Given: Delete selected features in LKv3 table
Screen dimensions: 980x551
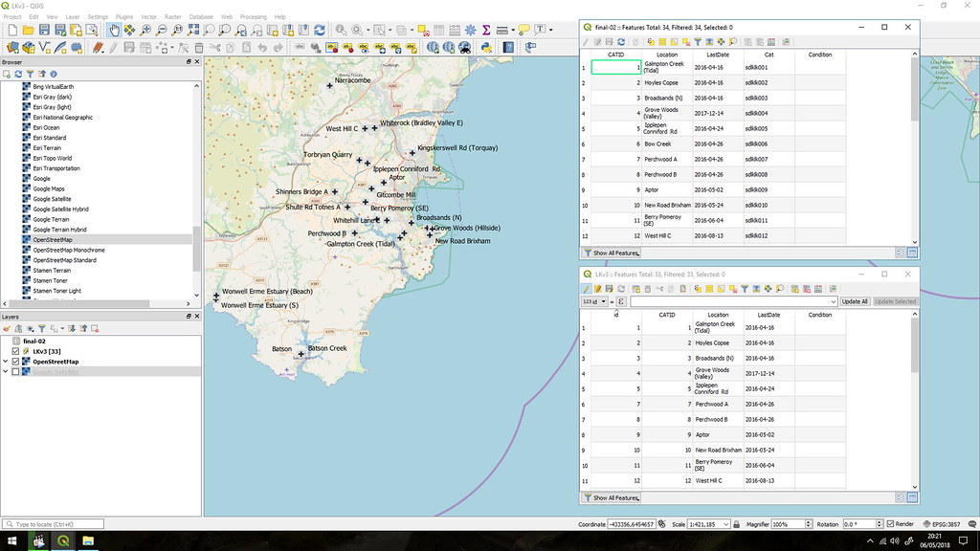Looking at the screenshot, I should pos(648,289).
